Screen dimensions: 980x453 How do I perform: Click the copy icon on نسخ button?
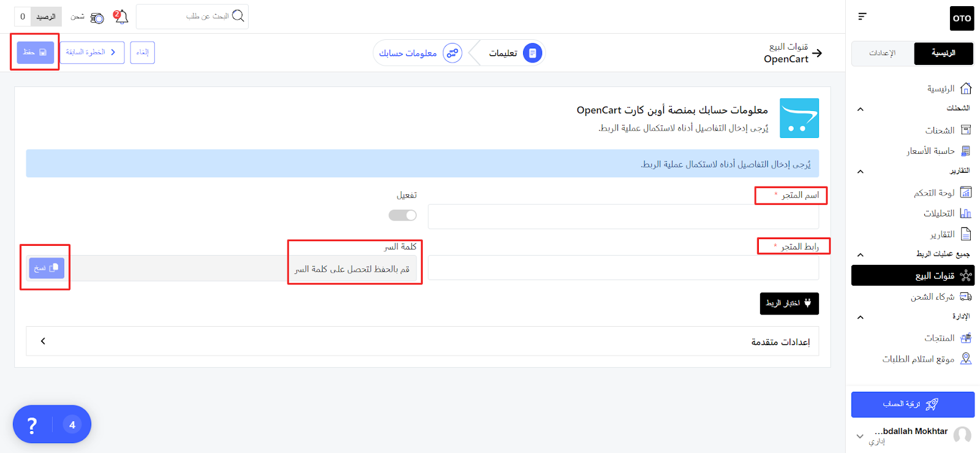54,268
